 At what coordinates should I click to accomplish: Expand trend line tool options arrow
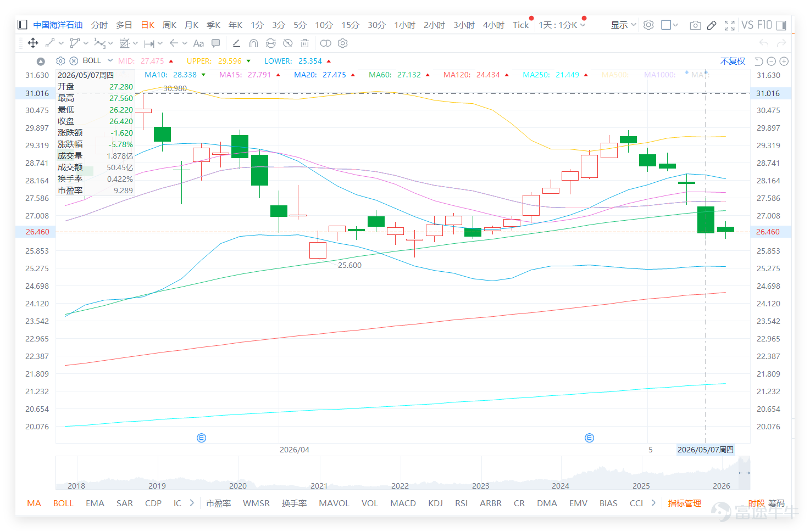[x=61, y=43]
